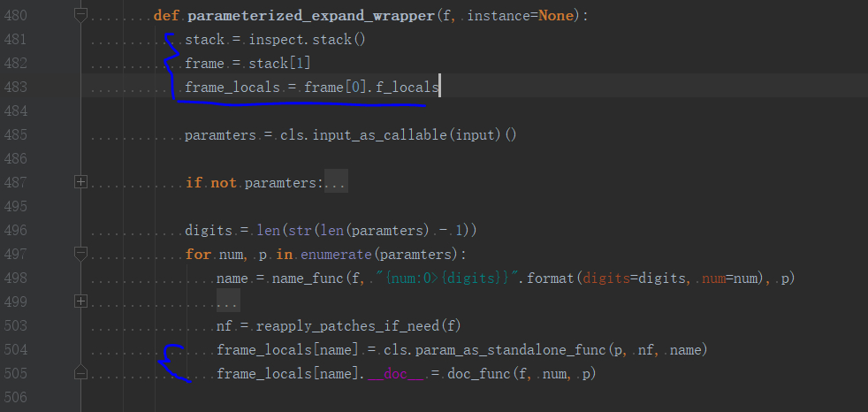Click line number 496 in gutter

pyautogui.click(x=16, y=230)
